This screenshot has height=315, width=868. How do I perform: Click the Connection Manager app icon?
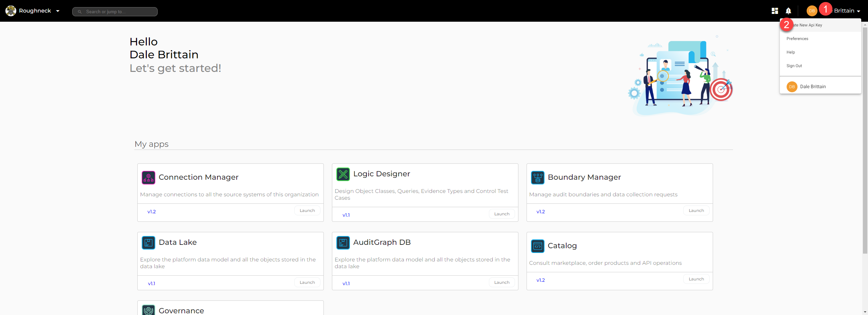(148, 178)
